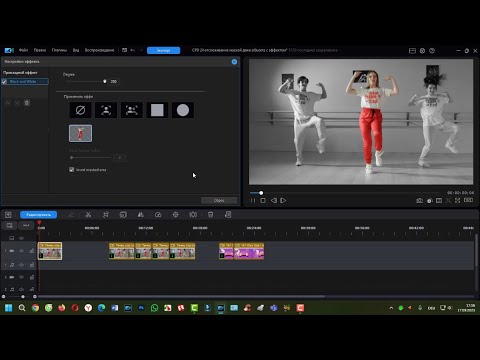The image size is (480, 360).
Task: Click the Сброс reset button
Action: click(x=219, y=200)
